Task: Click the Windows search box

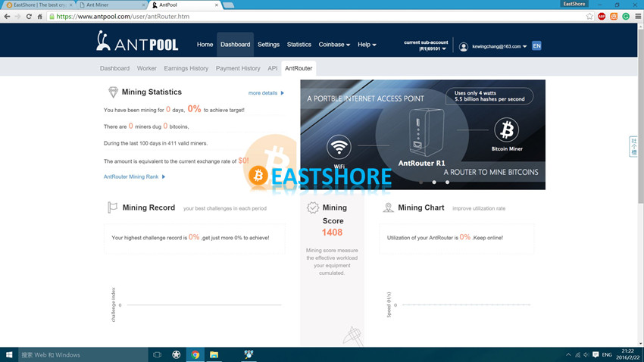Action: click(83, 354)
